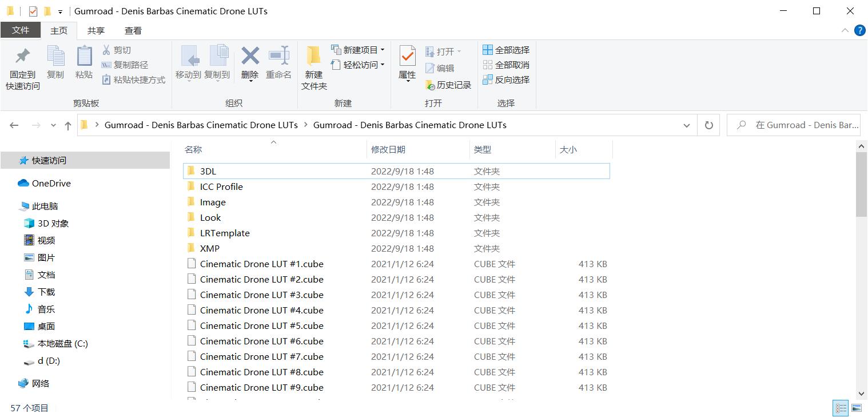Click the back navigation arrow
Screen dimensions: 868x417
coord(14,125)
